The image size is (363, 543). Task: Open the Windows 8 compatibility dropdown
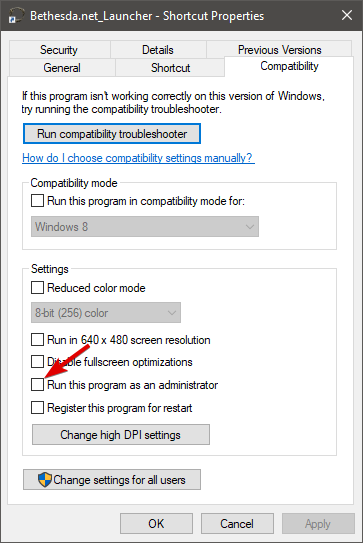click(x=145, y=227)
